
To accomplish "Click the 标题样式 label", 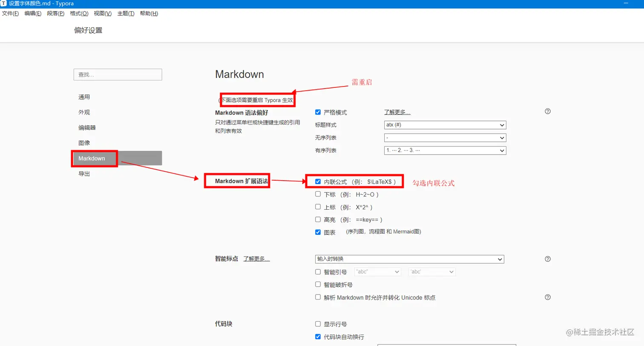I will coord(326,125).
